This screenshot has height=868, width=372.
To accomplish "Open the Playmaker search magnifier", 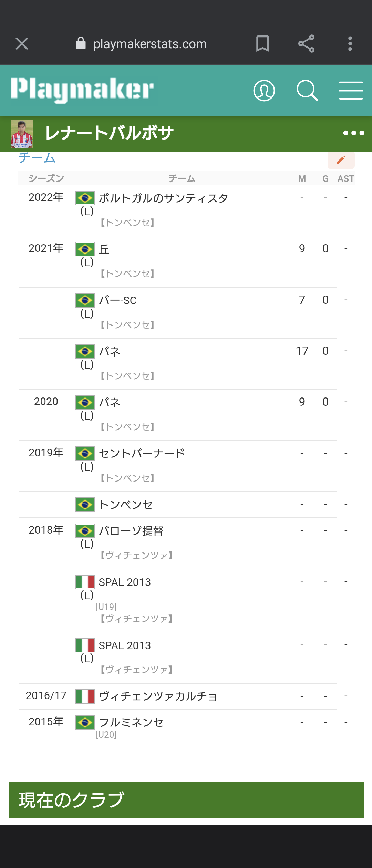I will (307, 91).
